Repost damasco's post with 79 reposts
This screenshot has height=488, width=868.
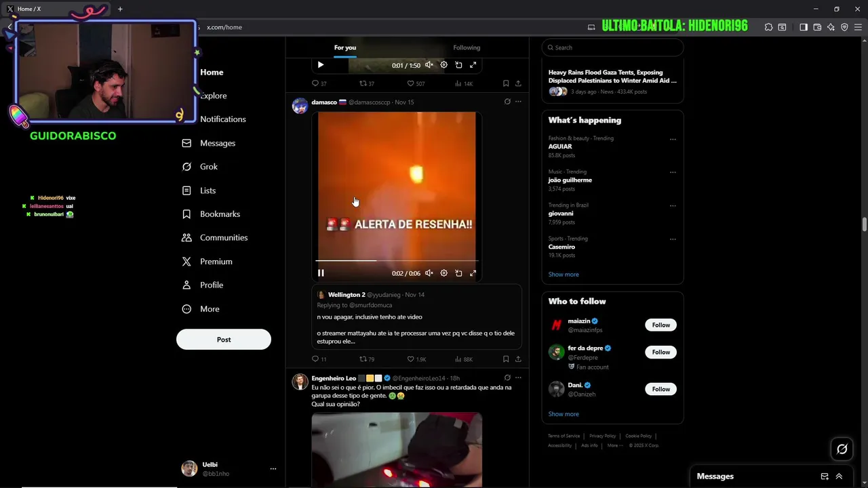point(367,359)
